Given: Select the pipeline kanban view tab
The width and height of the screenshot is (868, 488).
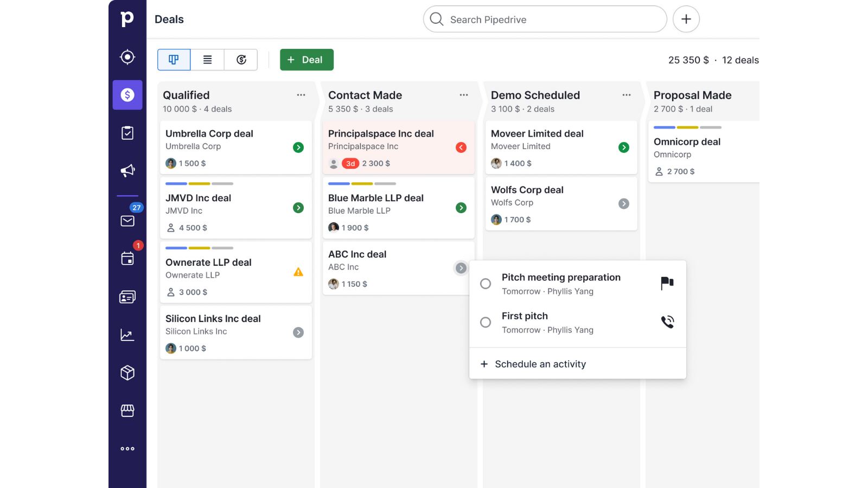Looking at the screenshot, I should point(174,60).
